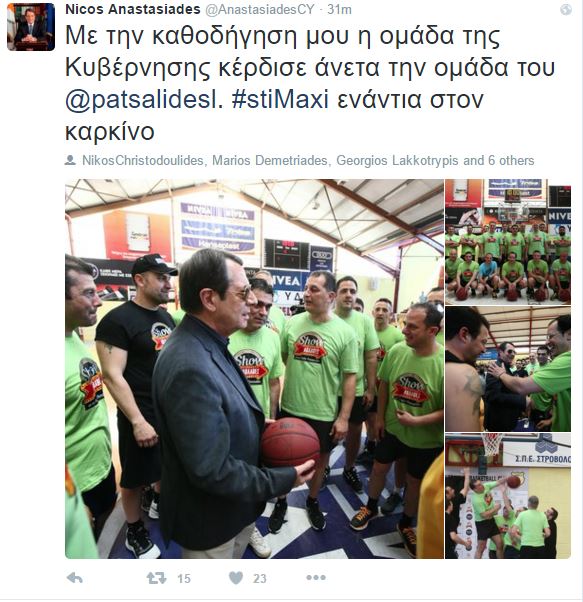This screenshot has width=583, height=602.
Task: Click the globe icon next to timestamp
Action: pos(565,10)
